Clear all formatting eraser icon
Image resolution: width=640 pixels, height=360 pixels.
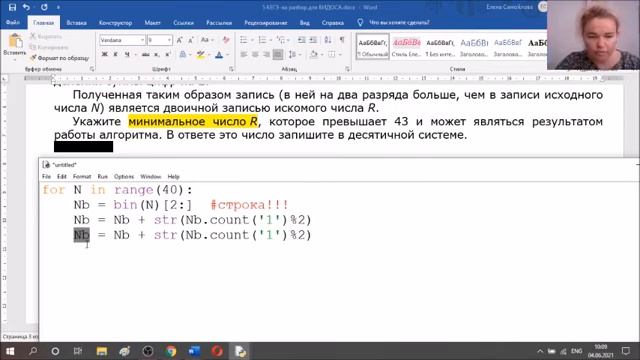(226, 40)
